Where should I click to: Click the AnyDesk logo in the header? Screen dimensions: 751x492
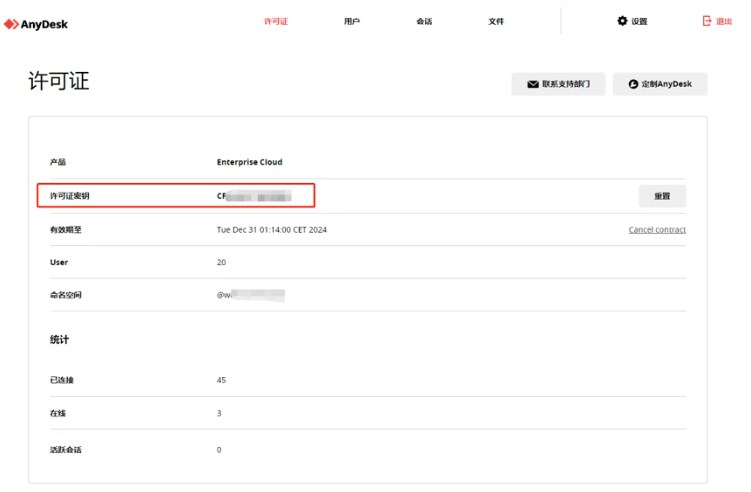tap(36, 24)
